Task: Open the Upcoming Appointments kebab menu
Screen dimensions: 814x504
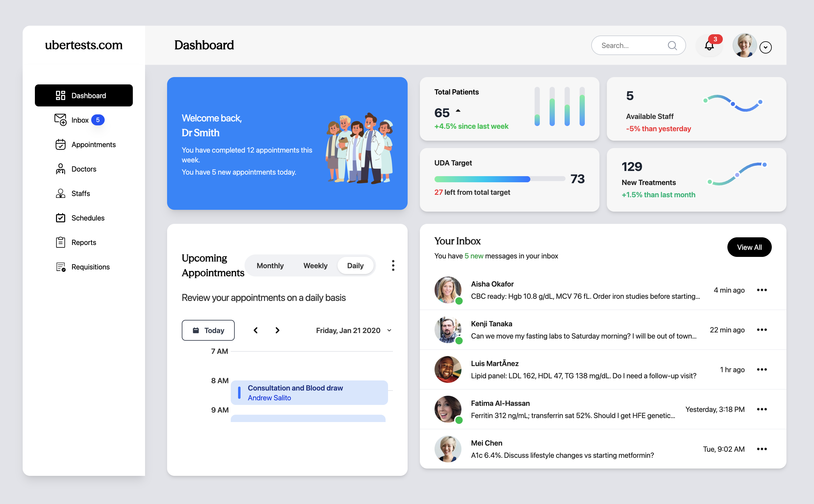Action: tap(393, 266)
